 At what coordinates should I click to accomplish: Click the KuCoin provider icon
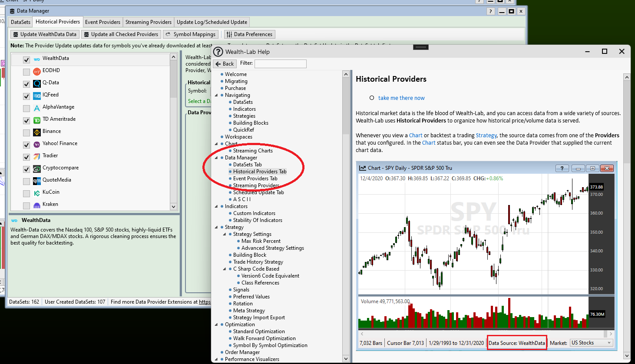[37, 193]
